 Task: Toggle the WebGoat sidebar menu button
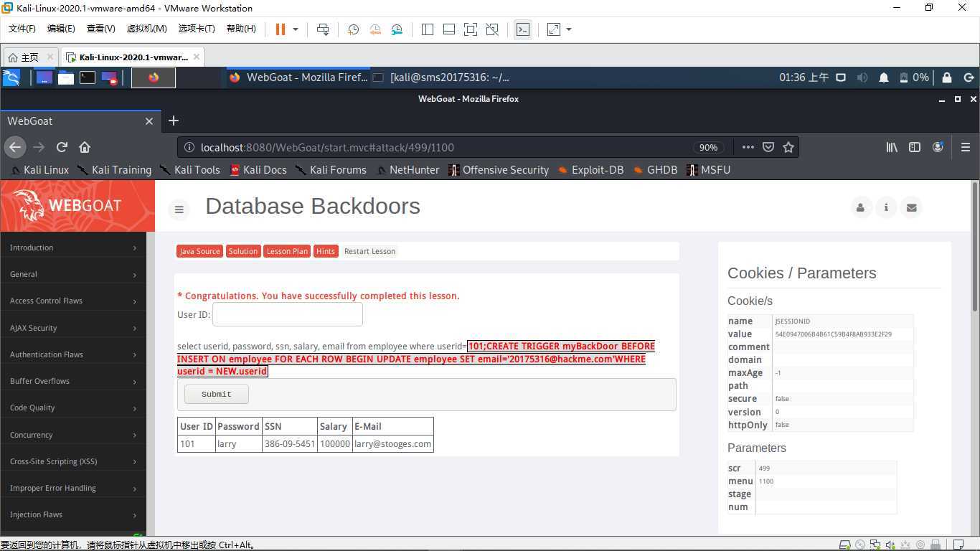[x=179, y=209]
